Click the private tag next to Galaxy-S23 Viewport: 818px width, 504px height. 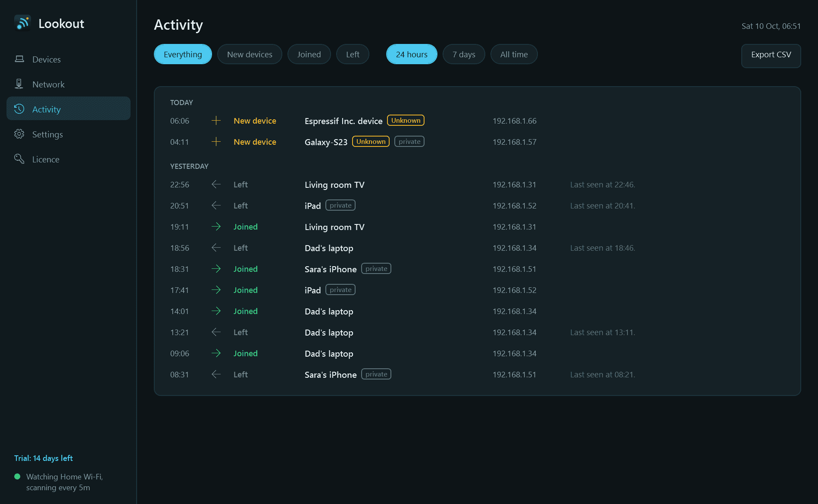pos(409,141)
